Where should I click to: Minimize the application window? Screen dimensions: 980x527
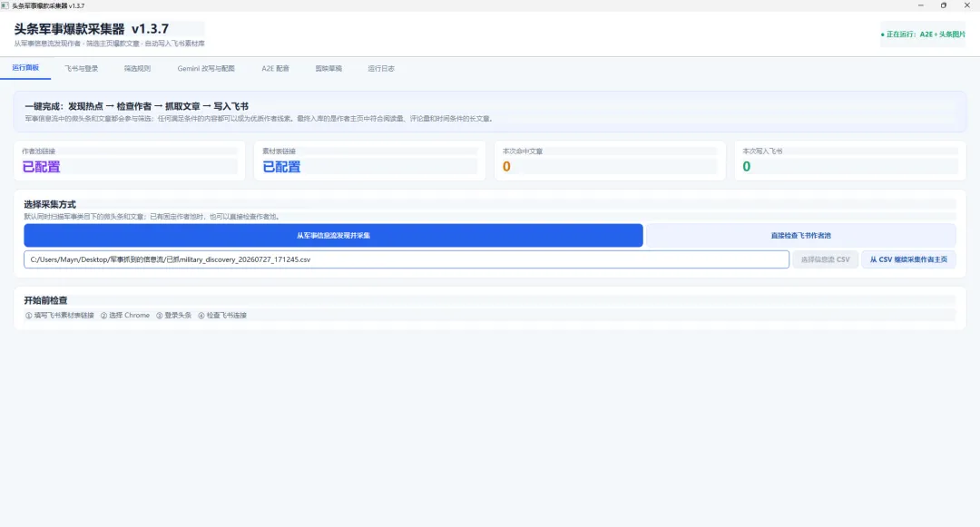click(921, 5)
